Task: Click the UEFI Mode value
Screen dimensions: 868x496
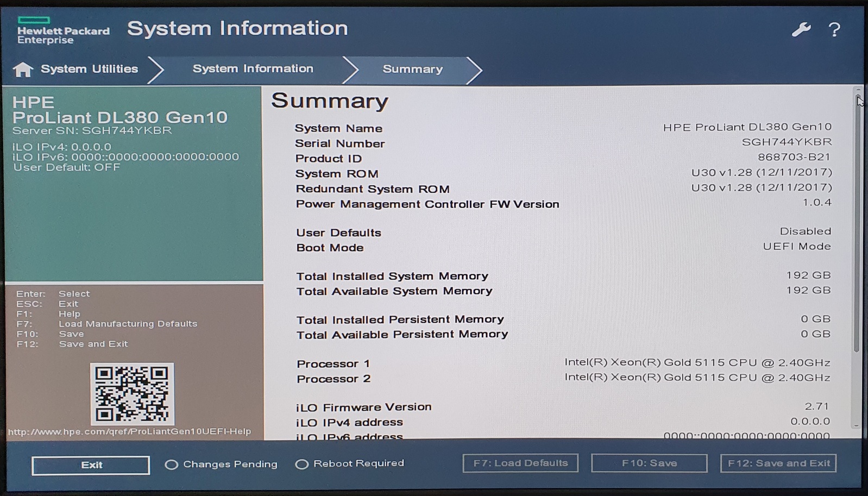Action: click(x=797, y=246)
